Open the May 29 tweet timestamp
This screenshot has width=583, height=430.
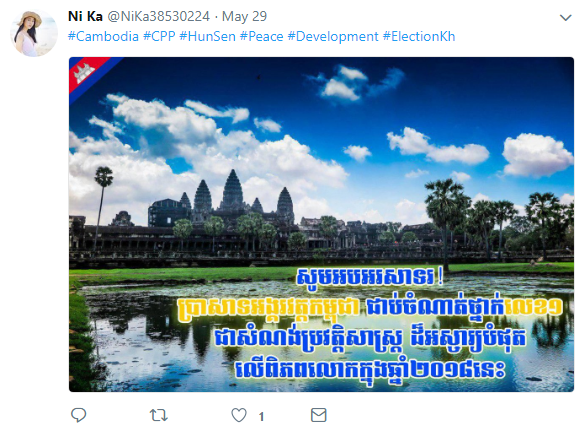pyautogui.click(x=244, y=16)
